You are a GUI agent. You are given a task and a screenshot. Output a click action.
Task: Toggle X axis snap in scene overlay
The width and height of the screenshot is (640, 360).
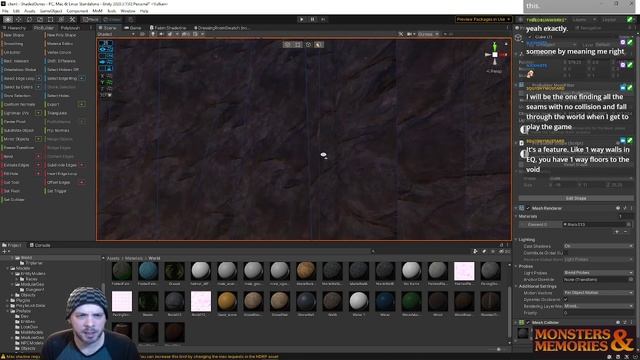106,76
